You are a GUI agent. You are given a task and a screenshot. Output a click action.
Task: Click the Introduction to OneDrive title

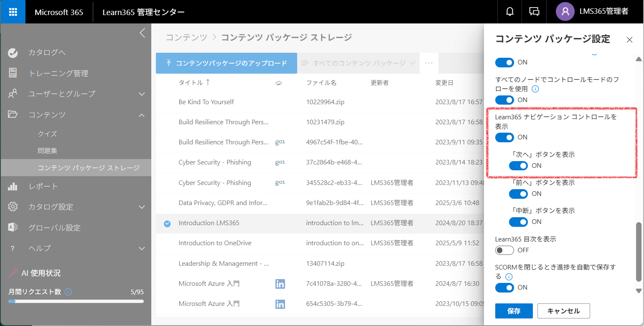215,243
